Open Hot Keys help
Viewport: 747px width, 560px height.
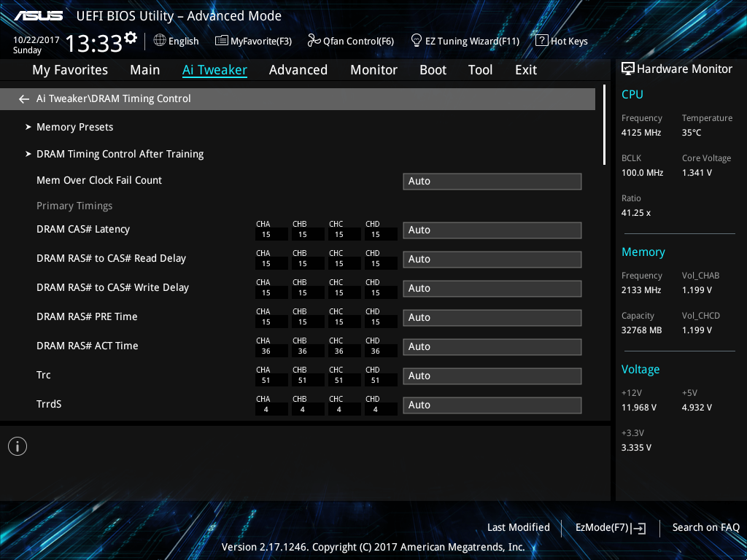(569, 41)
